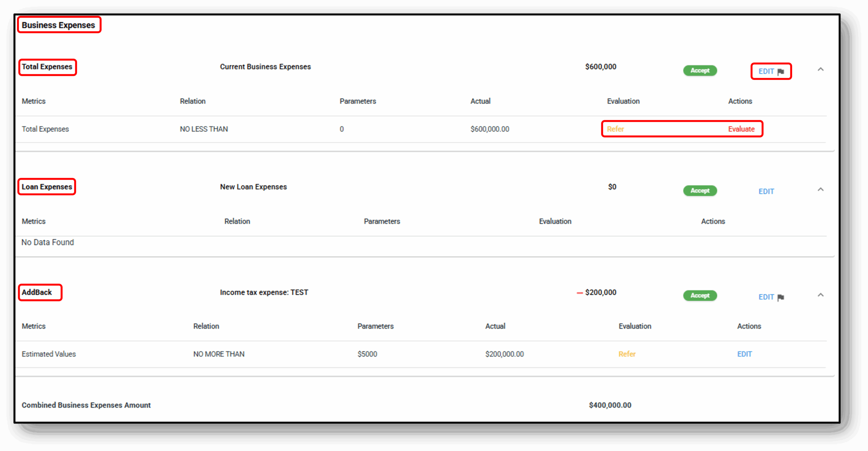The height and width of the screenshot is (451, 868).
Task: Collapse the Total Expenses section chevron
Action: click(821, 69)
